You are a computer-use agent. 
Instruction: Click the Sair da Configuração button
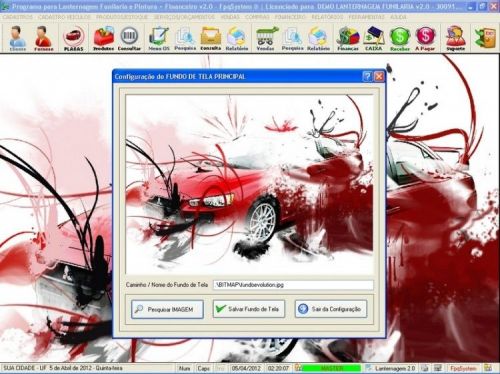coord(331,309)
